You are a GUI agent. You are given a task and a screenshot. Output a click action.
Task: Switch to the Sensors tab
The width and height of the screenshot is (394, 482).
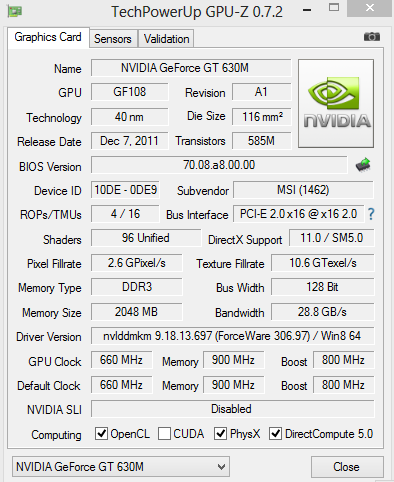[113, 39]
